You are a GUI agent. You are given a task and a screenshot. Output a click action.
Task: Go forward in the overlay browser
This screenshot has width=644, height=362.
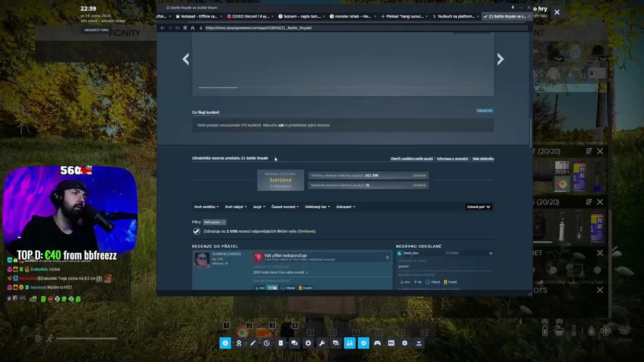[170, 28]
